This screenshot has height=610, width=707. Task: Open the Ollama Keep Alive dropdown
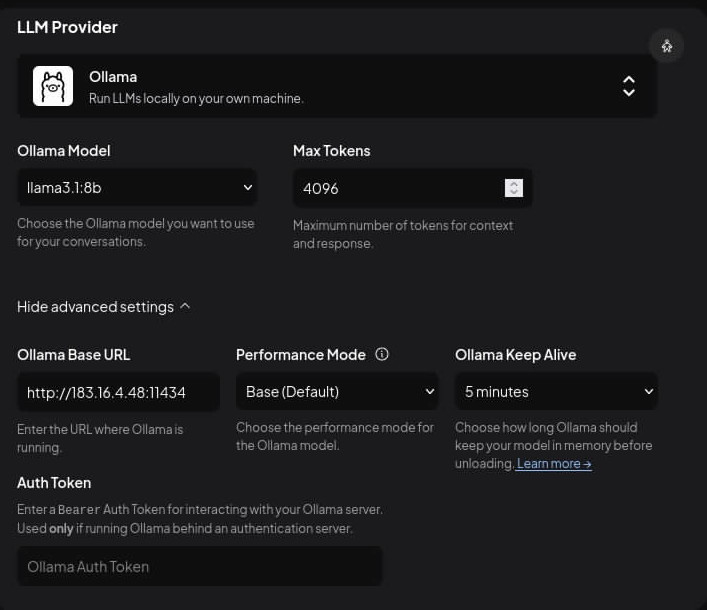555,391
